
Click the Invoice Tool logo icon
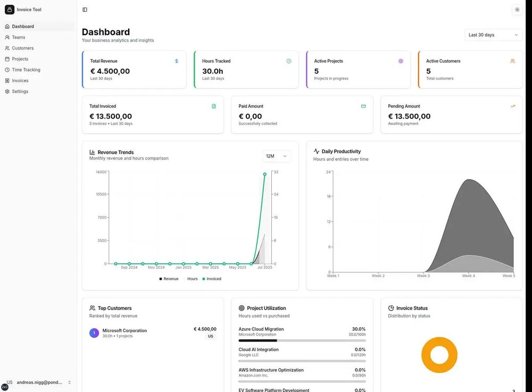(10, 10)
